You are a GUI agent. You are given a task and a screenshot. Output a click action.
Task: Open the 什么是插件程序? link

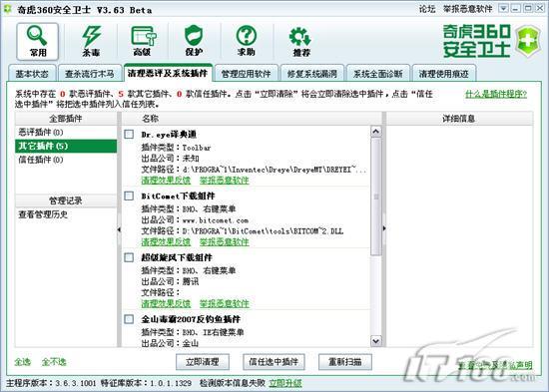pos(496,94)
